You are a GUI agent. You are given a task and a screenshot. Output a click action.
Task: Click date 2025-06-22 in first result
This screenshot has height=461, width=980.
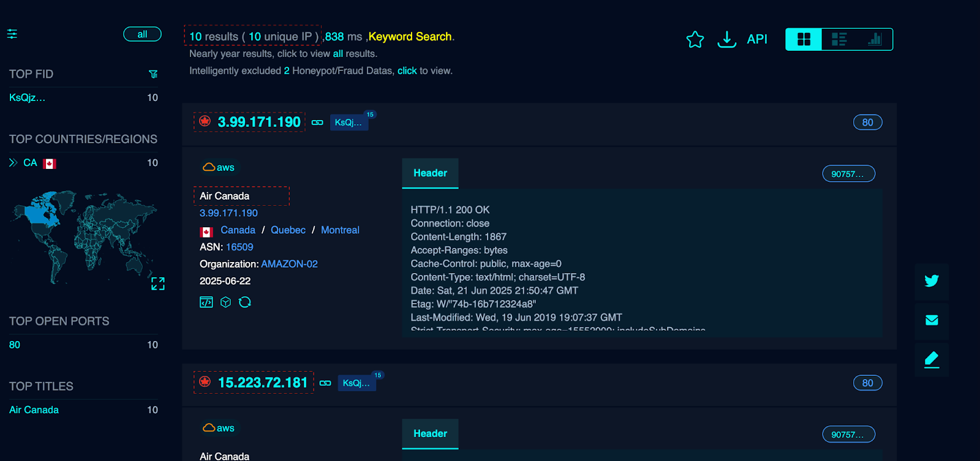pos(225,281)
